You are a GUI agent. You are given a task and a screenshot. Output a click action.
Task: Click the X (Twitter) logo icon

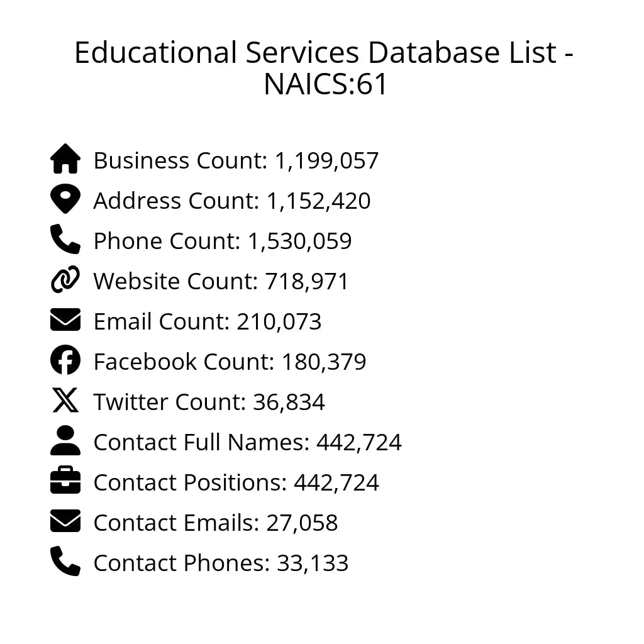65,401
